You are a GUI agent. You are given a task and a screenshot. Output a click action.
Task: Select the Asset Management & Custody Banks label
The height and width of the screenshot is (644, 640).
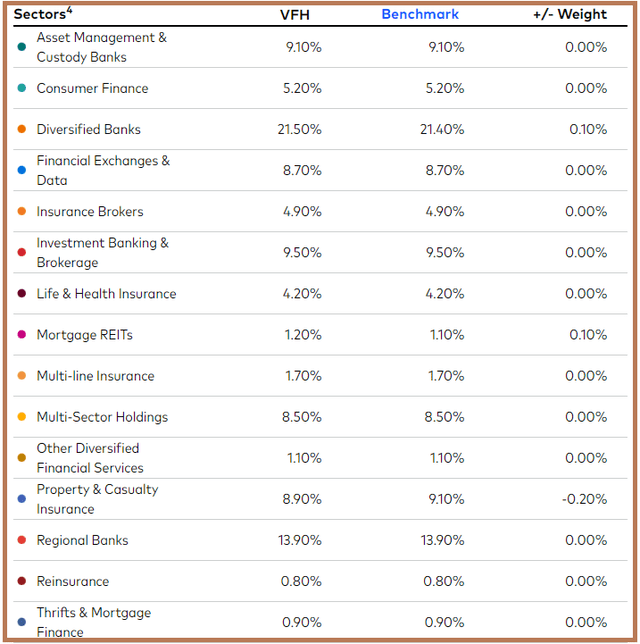(x=101, y=47)
